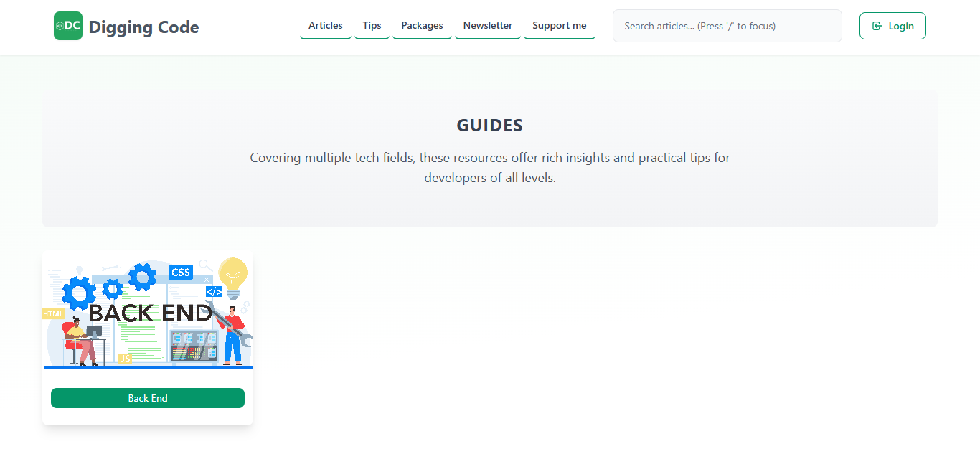This screenshot has height=449, width=980.
Task: Click the JS badge in the illustration
Action: [x=126, y=357]
